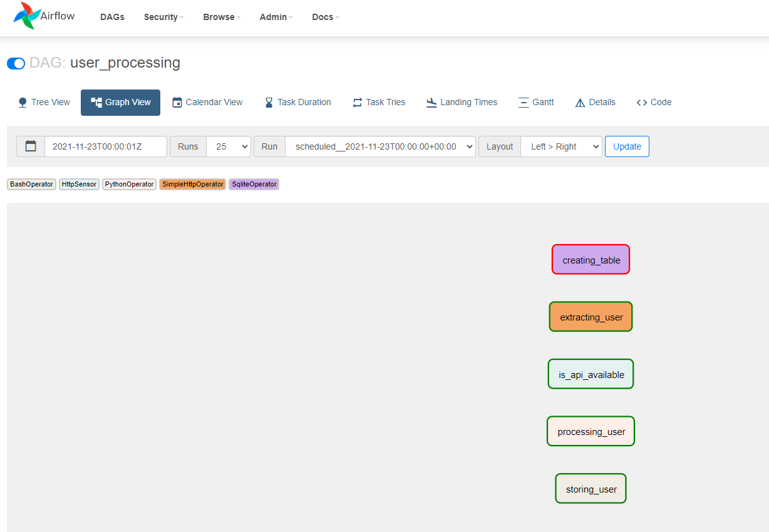Expand the scheduled run selector dropdown
The image size is (769, 532).
(x=380, y=146)
